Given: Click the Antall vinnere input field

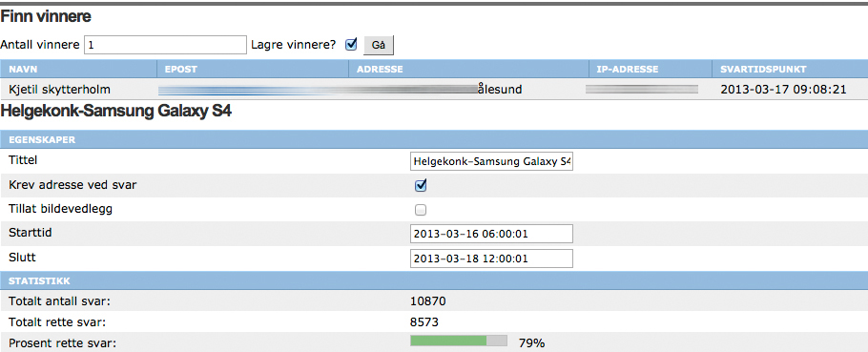Looking at the screenshot, I should [165, 45].
